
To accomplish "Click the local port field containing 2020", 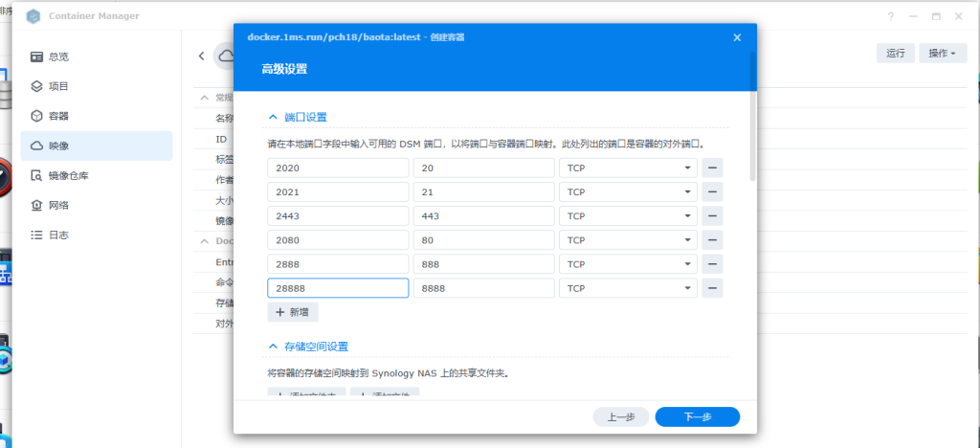I will 338,168.
